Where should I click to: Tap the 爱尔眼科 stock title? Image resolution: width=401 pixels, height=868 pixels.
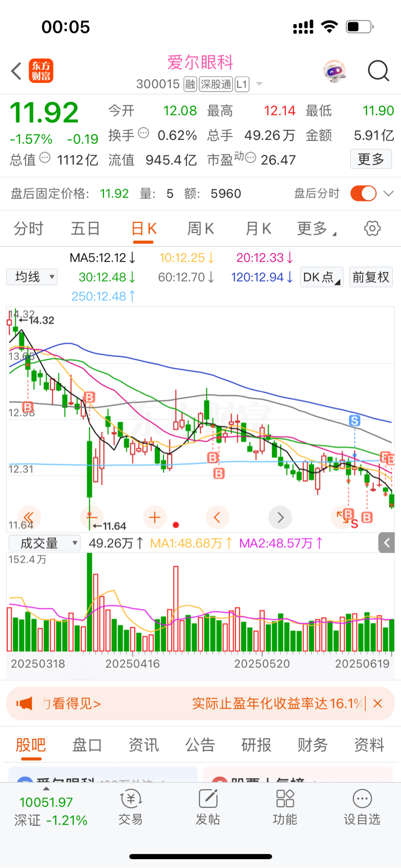200,63
